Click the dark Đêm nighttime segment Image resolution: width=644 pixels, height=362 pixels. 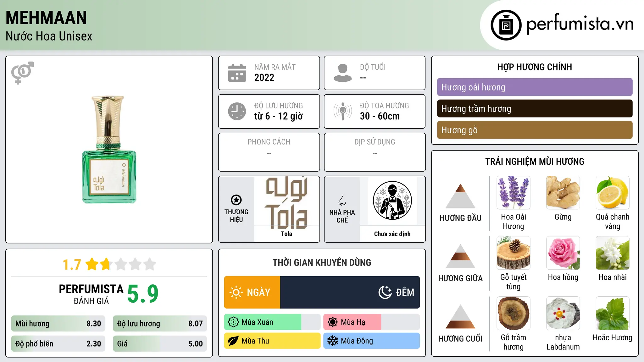pyautogui.click(x=350, y=292)
